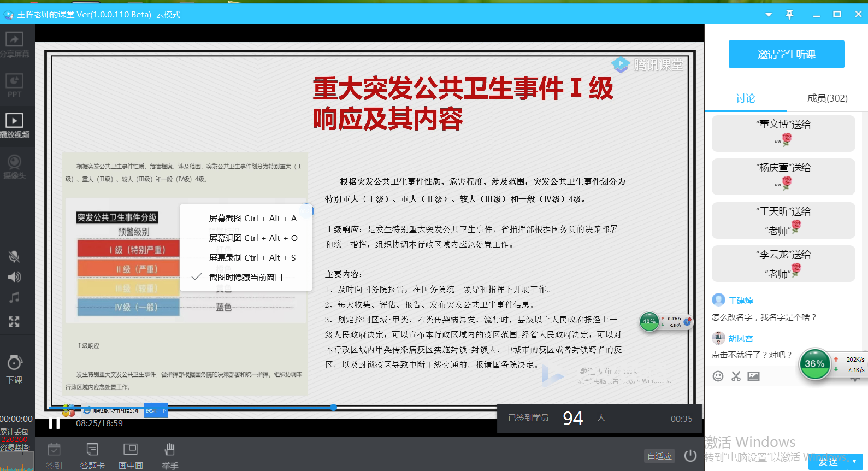Image resolution: width=868 pixels, height=471 pixels.
Task: Open the title bar dropdown menu arrow
Action: tap(769, 15)
